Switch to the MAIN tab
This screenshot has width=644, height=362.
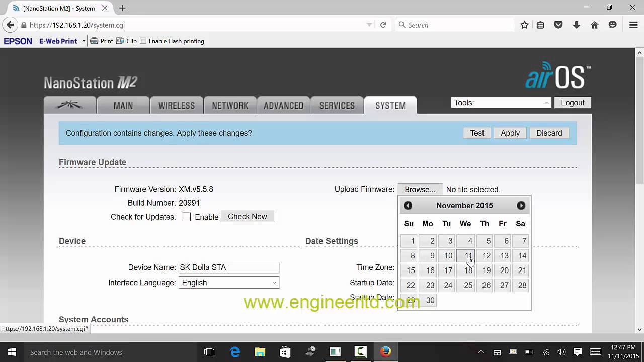pyautogui.click(x=123, y=105)
